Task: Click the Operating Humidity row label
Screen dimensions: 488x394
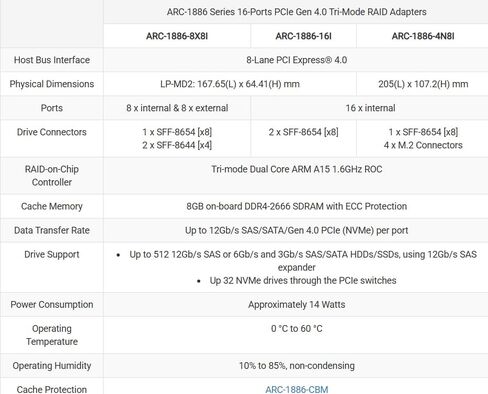Action: [52, 366]
